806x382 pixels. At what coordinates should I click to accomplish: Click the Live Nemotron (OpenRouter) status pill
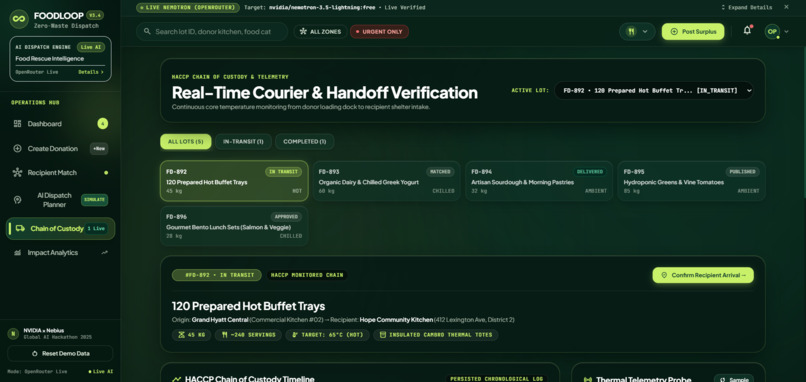(x=188, y=8)
